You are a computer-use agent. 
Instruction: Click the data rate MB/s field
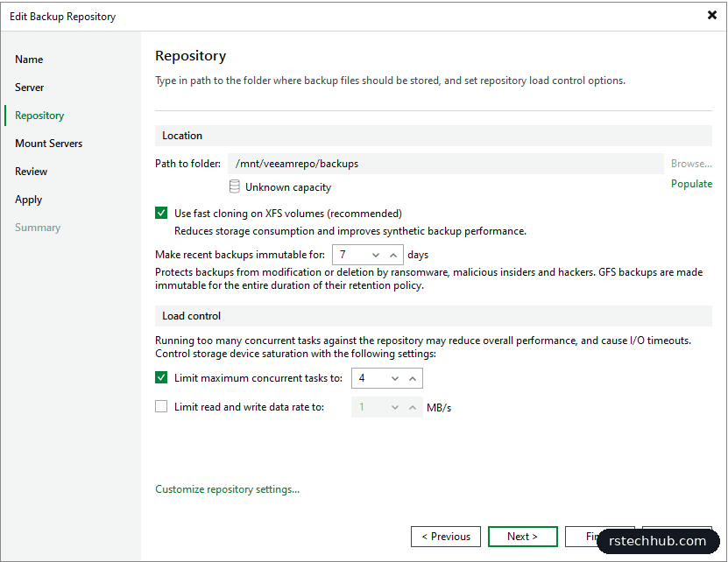[x=387, y=407]
